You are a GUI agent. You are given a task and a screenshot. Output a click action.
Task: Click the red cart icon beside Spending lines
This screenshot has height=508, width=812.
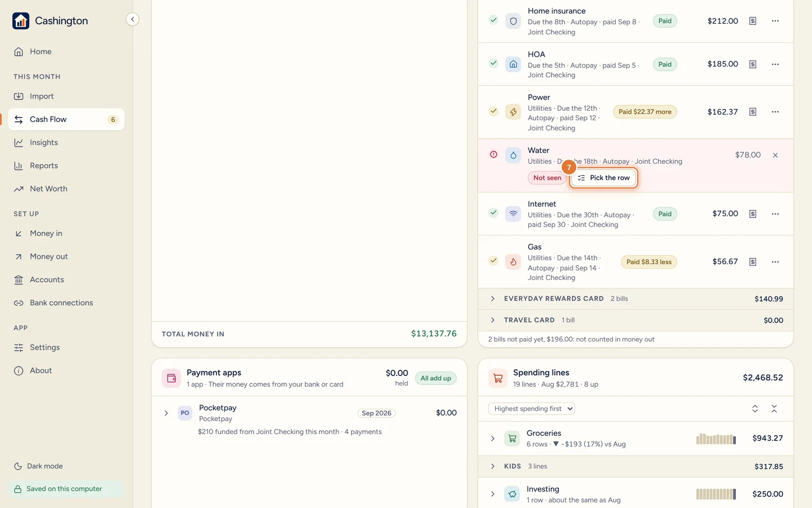[498, 378]
